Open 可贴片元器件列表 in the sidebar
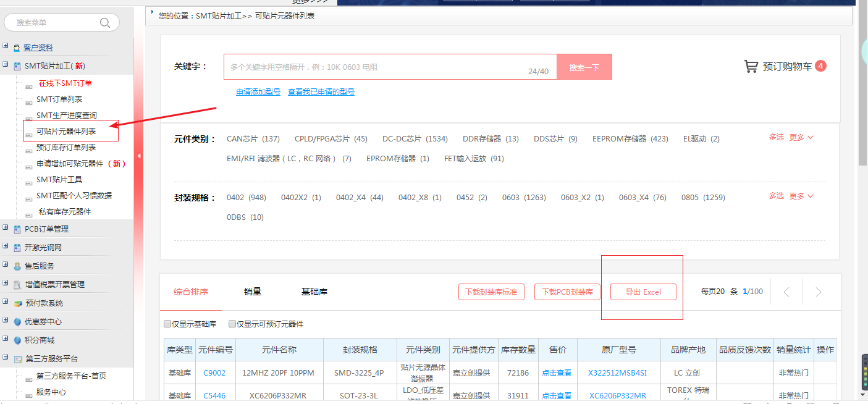 [66, 131]
